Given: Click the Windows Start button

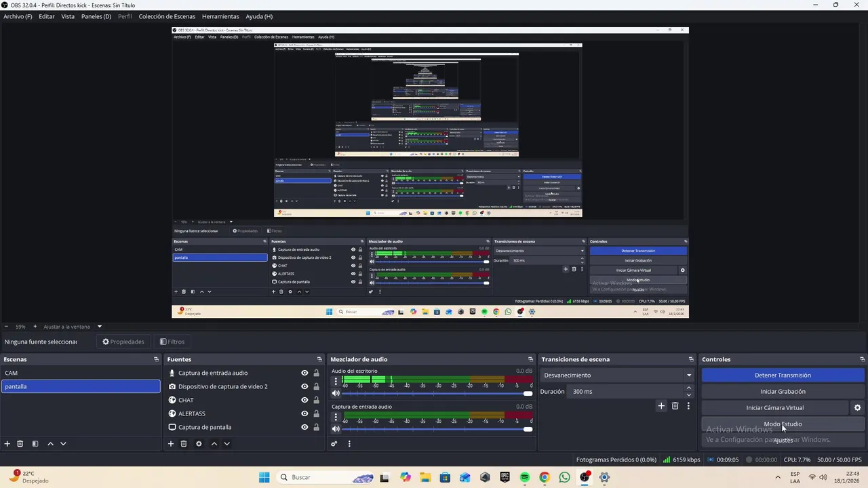Looking at the screenshot, I should tap(264, 477).
